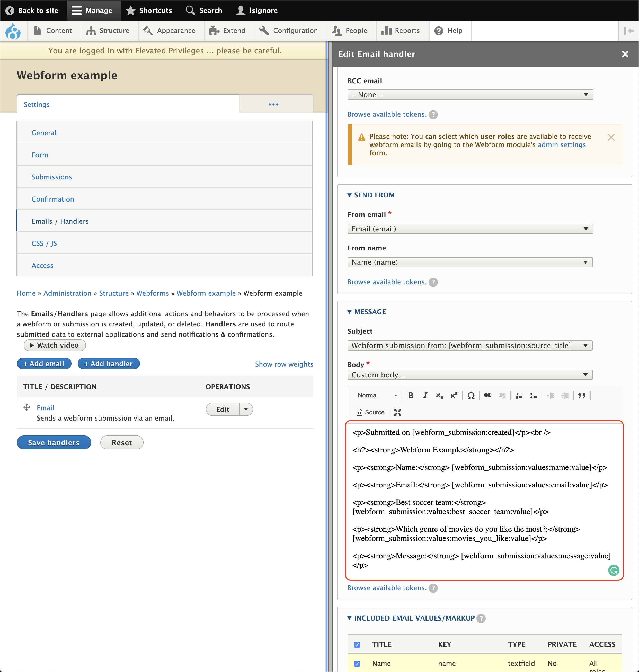Click Edit for the Email handler
This screenshot has height=672, width=639.
click(223, 409)
